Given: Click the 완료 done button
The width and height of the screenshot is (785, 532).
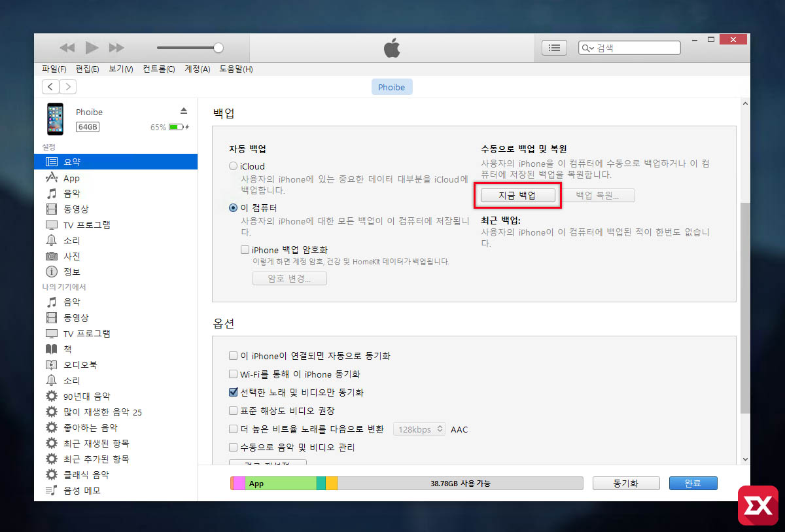Looking at the screenshot, I should tap(693, 484).
